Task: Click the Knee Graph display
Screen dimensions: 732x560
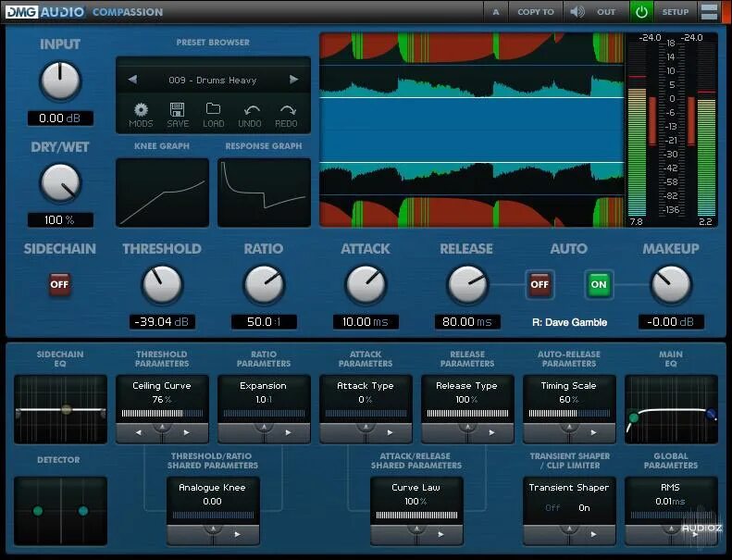Action: (x=162, y=193)
